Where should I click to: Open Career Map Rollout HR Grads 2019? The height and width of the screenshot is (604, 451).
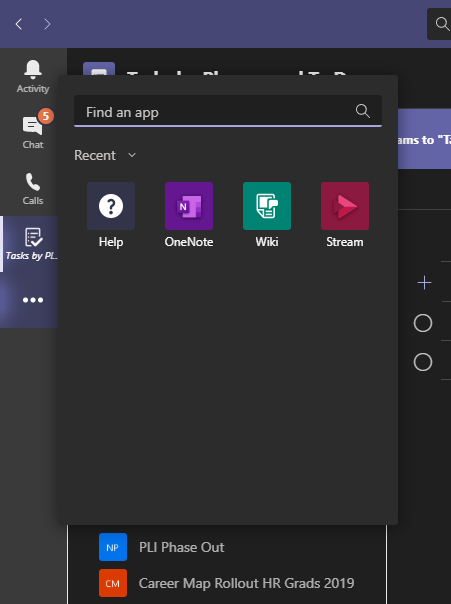(x=246, y=583)
